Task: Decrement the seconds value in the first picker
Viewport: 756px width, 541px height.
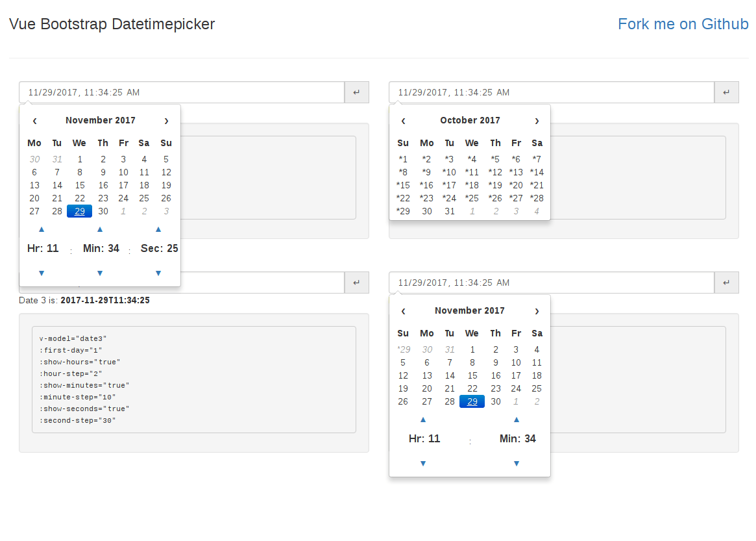Action: click(x=158, y=273)
